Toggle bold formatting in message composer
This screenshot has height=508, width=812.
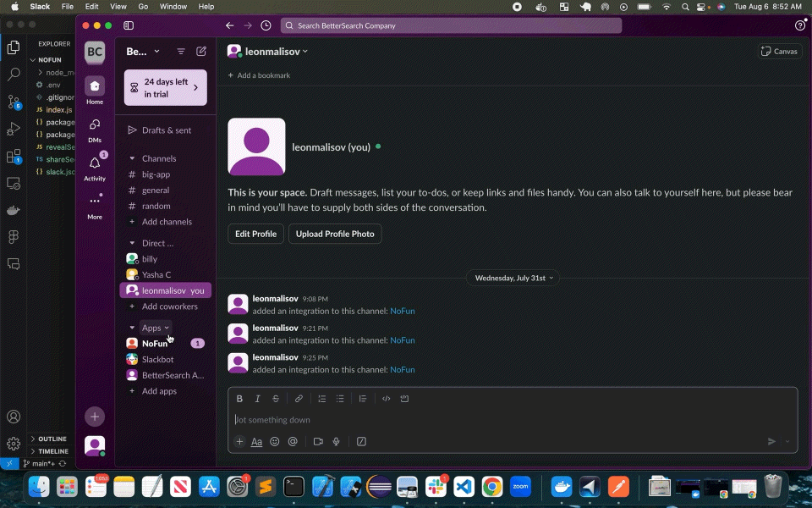click(x=239, y=399)
